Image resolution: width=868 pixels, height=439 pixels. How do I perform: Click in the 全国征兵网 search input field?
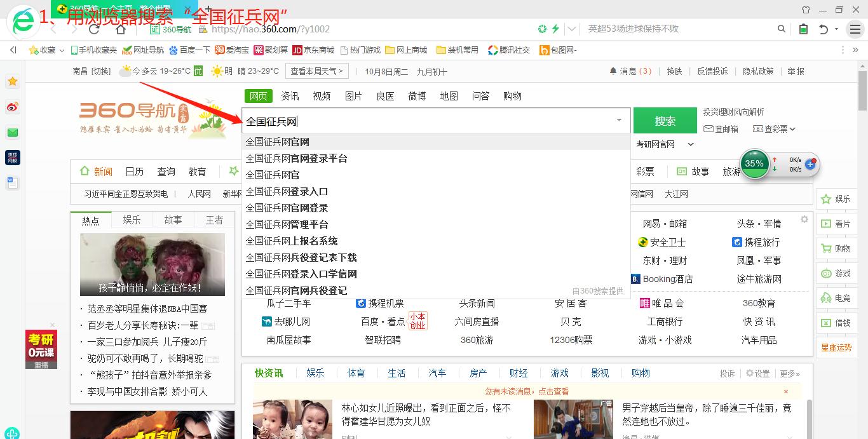[x=426, y=121]
